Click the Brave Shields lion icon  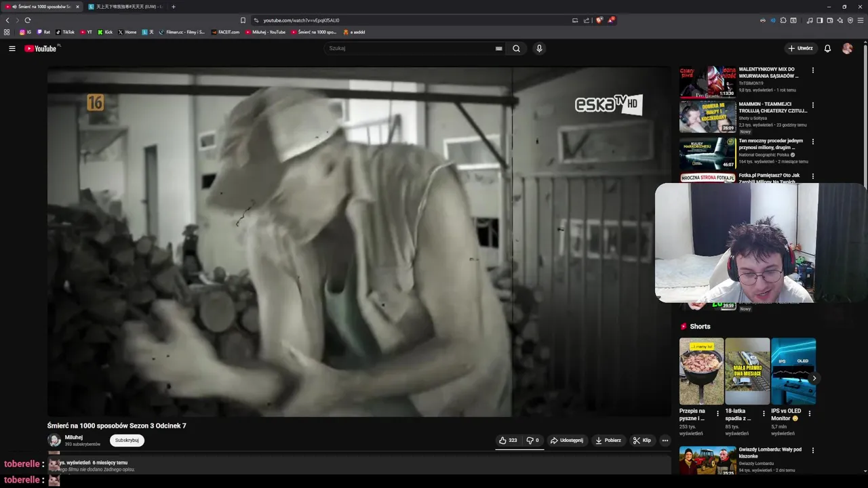(x=599, y=20)
